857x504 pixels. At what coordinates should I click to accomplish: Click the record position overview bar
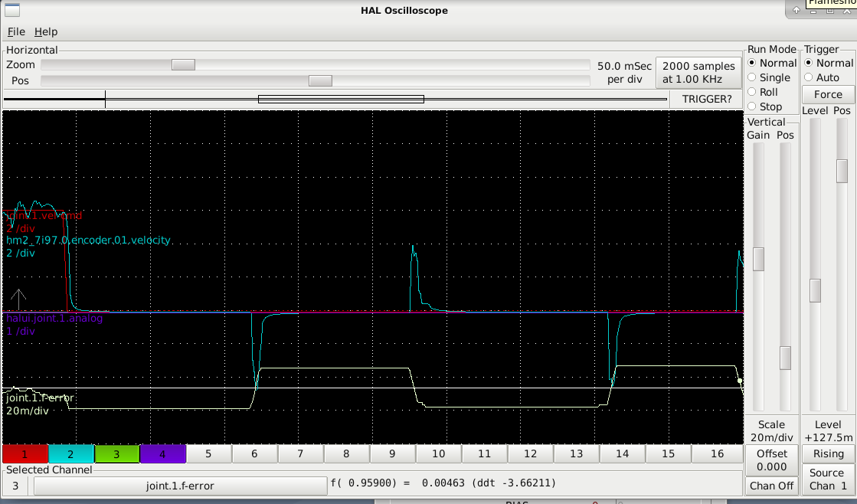click(335, 99)
